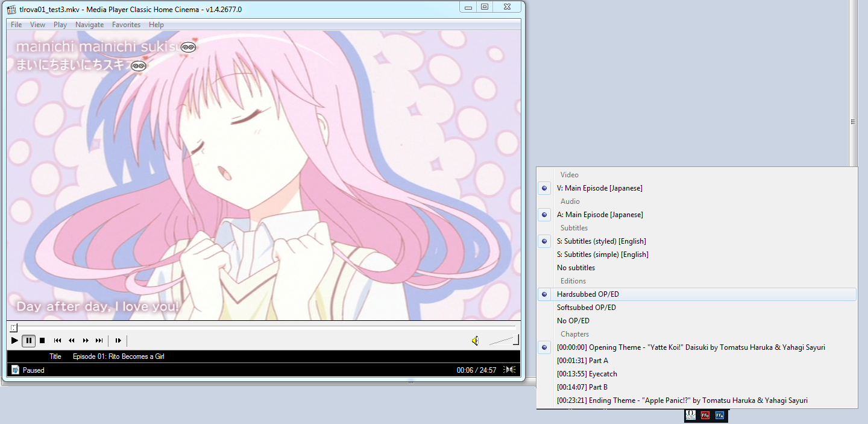Click the Media Player Classic title bar icon
868x424 pixels.
11,9
